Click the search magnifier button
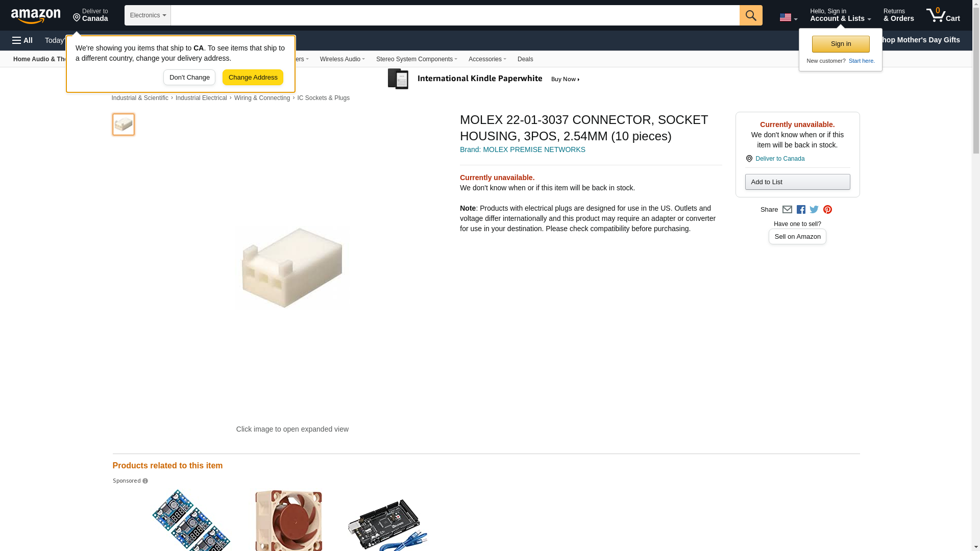This screenshot has height=551, width=980. (x=750, y=15)
